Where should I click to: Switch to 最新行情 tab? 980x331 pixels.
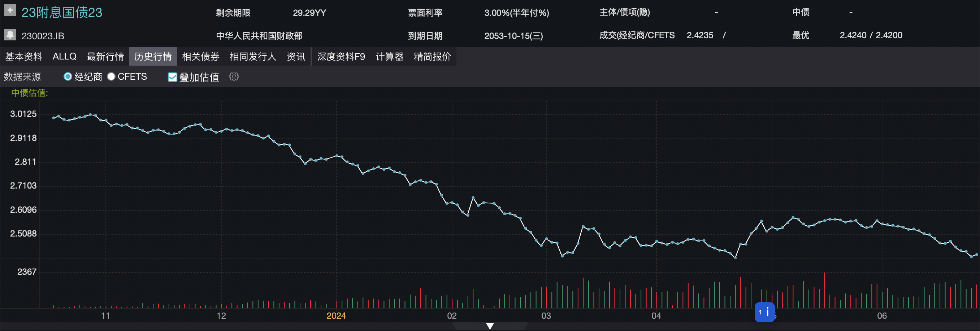click(x=105, y=57)
